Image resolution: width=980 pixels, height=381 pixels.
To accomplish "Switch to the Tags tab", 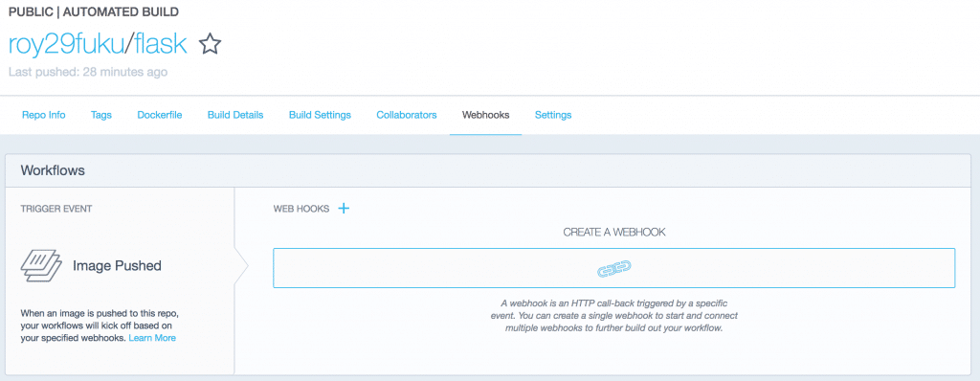I will pos(101,115).
